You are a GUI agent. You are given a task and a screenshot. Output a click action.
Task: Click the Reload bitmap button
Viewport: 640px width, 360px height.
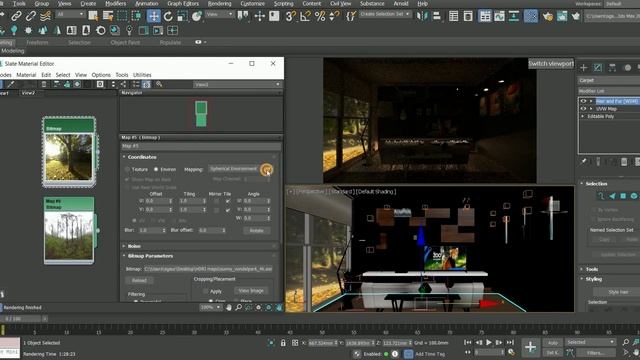point(139,280)
